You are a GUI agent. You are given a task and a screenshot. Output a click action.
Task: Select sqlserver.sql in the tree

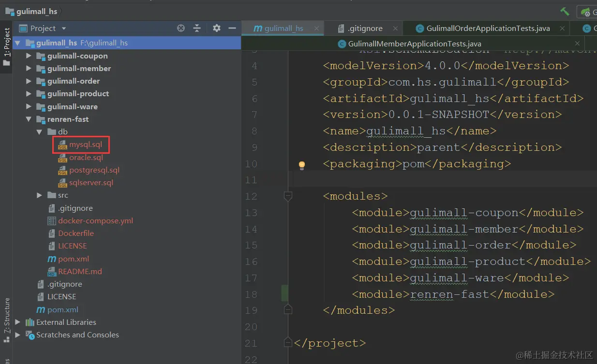coord(91,182)
